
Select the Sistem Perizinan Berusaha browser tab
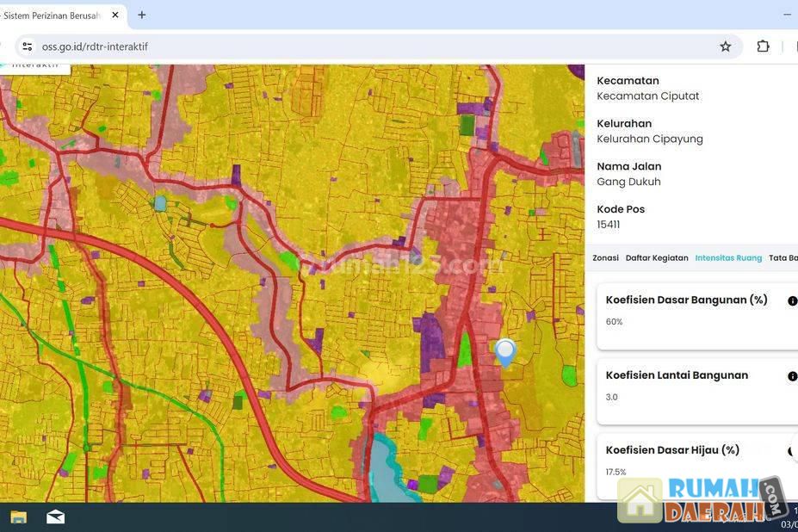[52, 15]
